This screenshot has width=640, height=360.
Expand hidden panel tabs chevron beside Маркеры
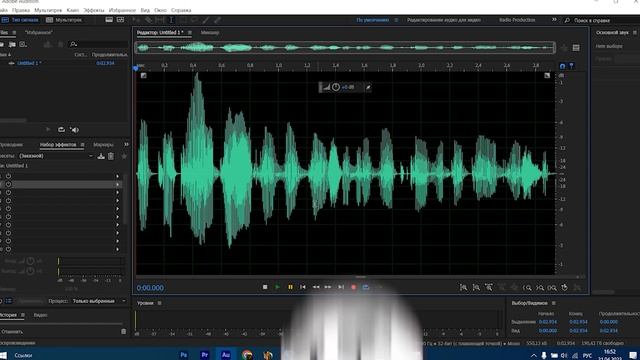tap(126, 144)
